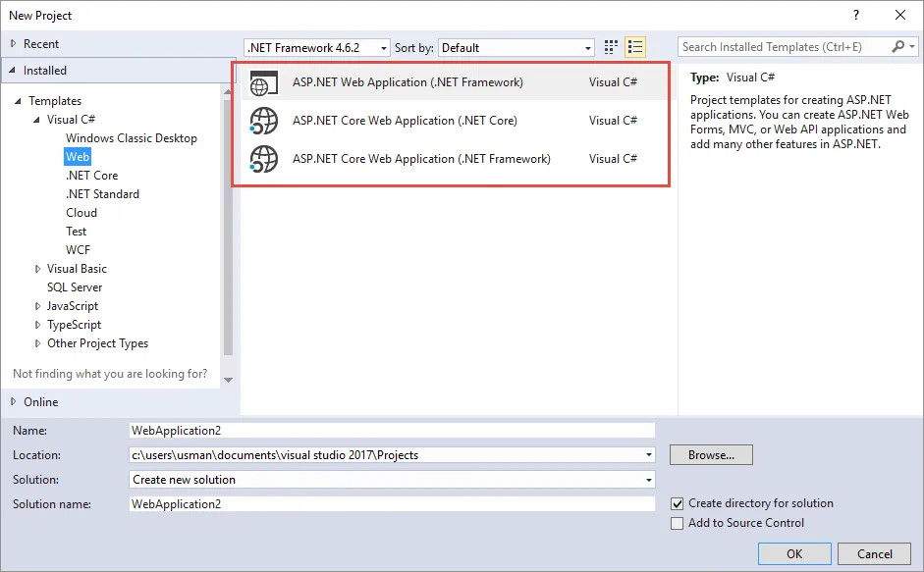The image size is (924, 572).
Task: Click the tree scrollbar down arrow
Action: pyautogui.click(x=228, y=380)
